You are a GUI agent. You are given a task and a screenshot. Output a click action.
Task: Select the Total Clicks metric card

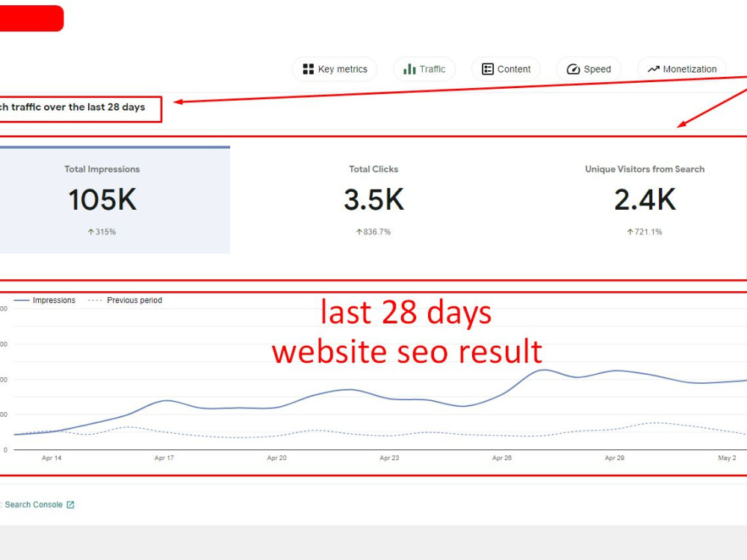373,200
